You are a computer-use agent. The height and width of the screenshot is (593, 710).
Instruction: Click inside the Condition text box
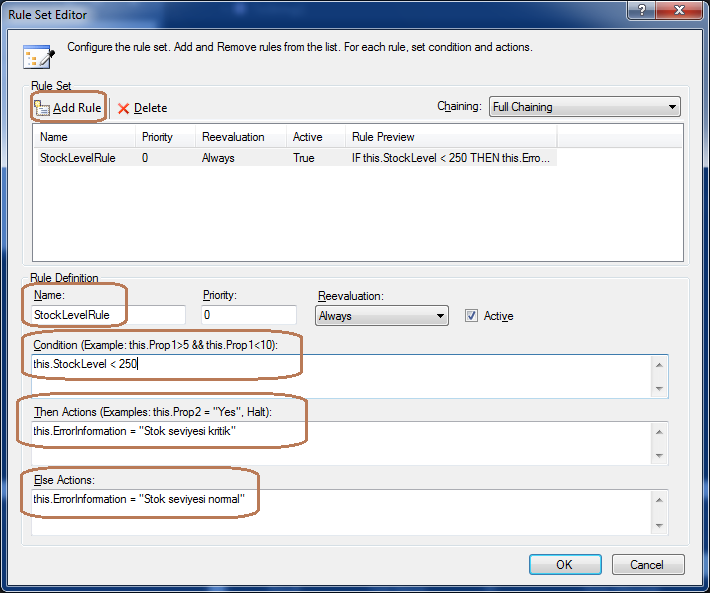click(x=340, y=376)
